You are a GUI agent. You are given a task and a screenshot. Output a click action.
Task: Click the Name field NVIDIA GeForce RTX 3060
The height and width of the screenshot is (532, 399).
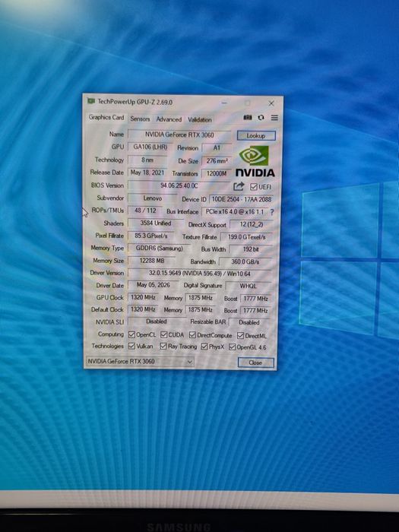tap(179, 135)
